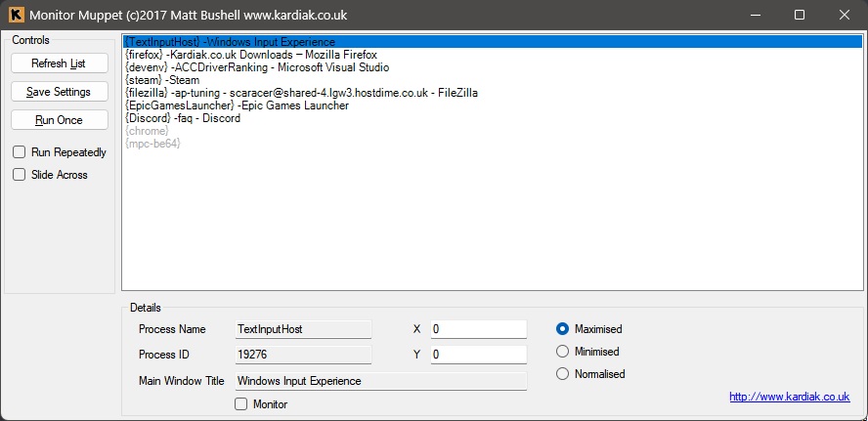Screen dimensions: 868x421
Task: Select the {Discord} -faq list row
Action: tap(493, 118)
